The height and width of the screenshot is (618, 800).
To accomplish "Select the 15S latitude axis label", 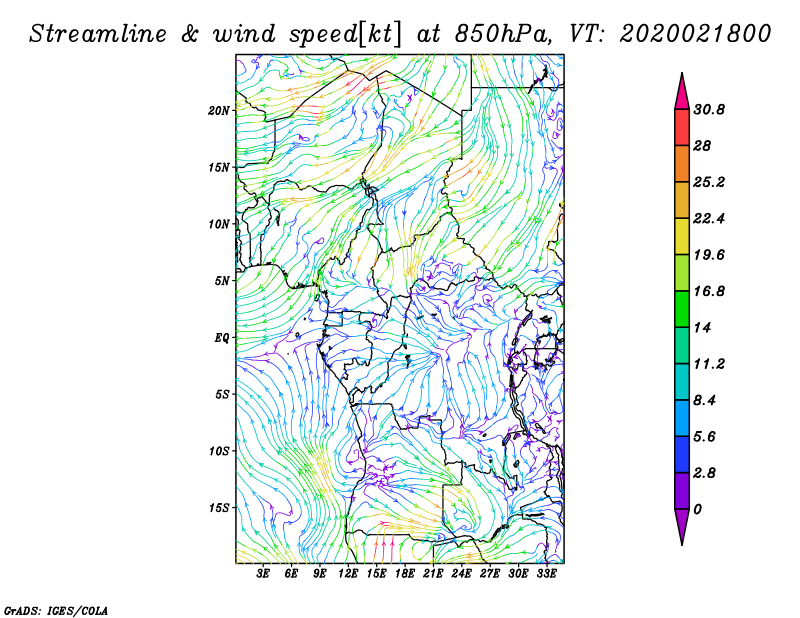I will click(x=219, y=508).
